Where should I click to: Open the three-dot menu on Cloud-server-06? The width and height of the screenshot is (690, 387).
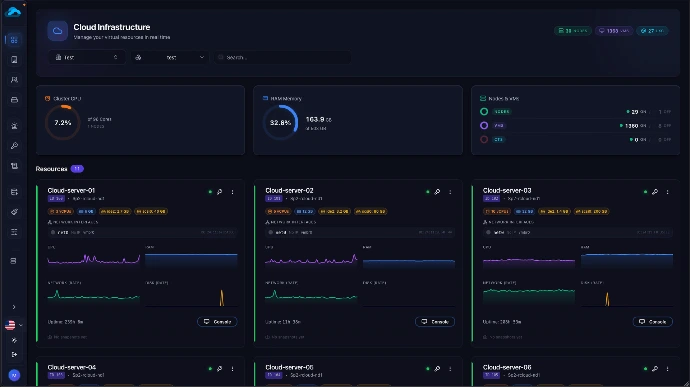tap(668, 369)
